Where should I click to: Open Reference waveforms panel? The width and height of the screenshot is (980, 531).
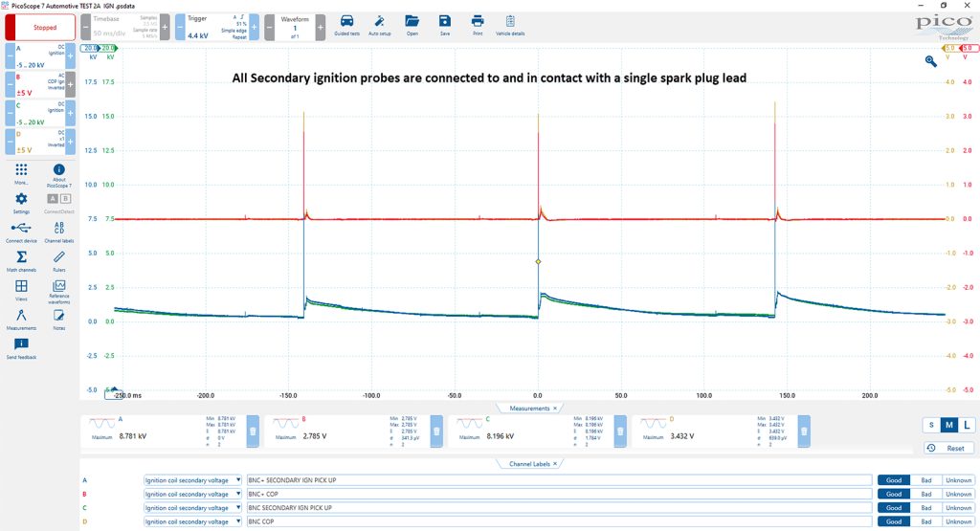click(x=58, y=286)
